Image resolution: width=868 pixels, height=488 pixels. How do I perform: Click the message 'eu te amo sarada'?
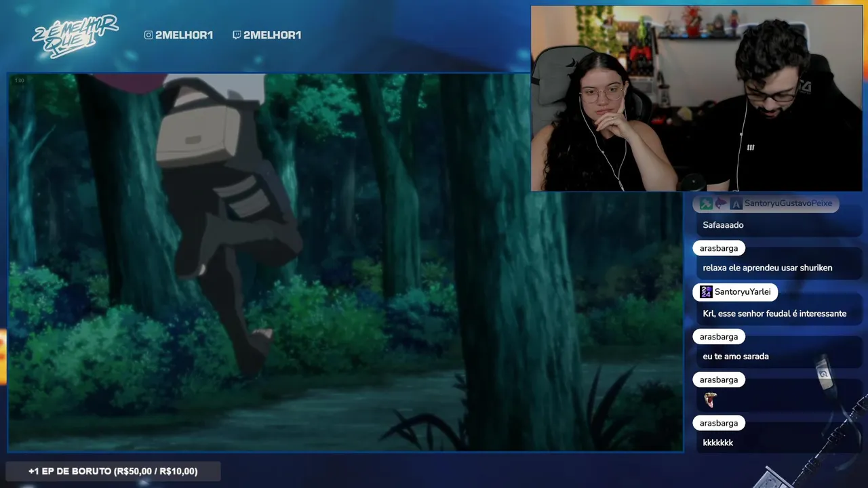tap(736, 357)
